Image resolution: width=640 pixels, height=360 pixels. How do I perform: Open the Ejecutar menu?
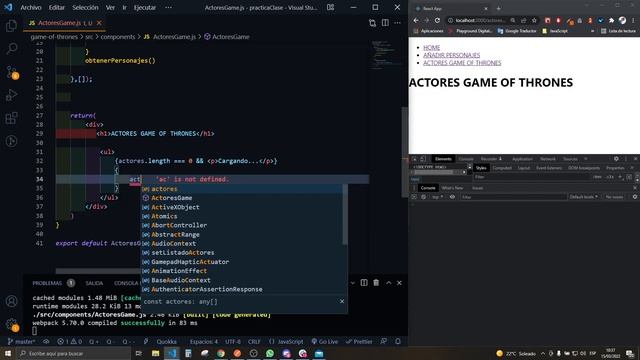(145, 7)
